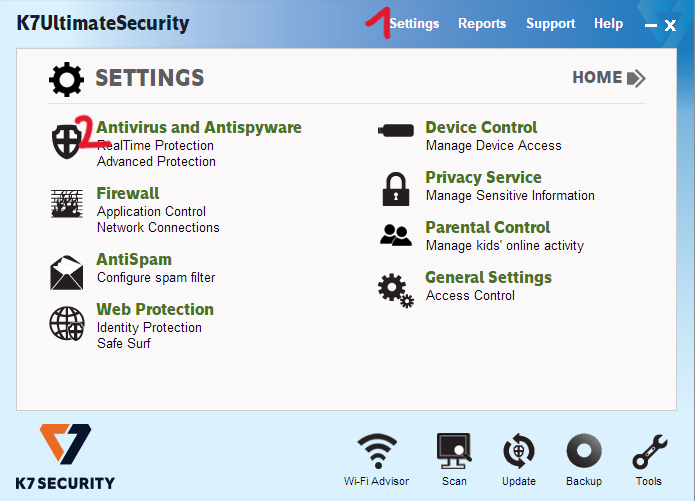This screenshot has width=695, height=501.
Task: Click the Web Protection globe icon
Action: click(x=67, y=323)
